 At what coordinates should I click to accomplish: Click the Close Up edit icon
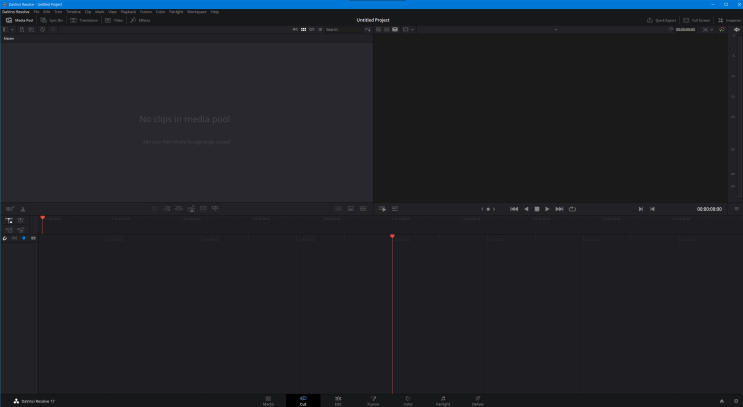[x=191, y=208]
